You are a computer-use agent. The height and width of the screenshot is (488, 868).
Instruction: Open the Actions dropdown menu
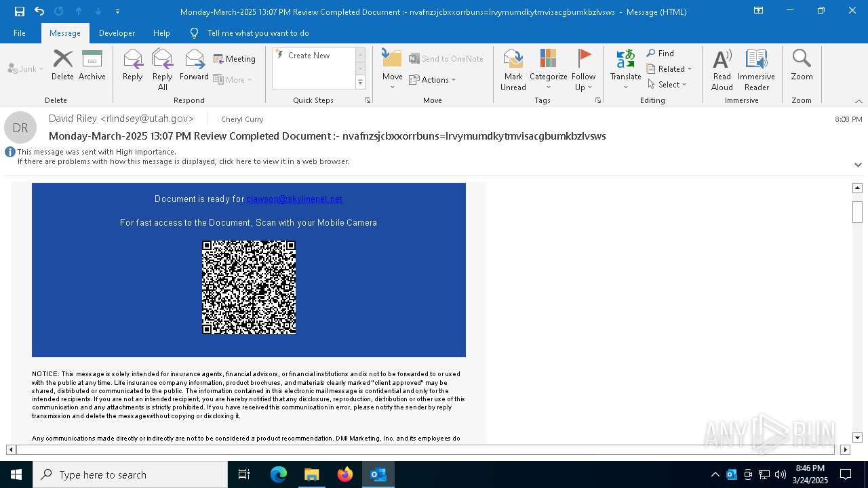pos(433,79)
